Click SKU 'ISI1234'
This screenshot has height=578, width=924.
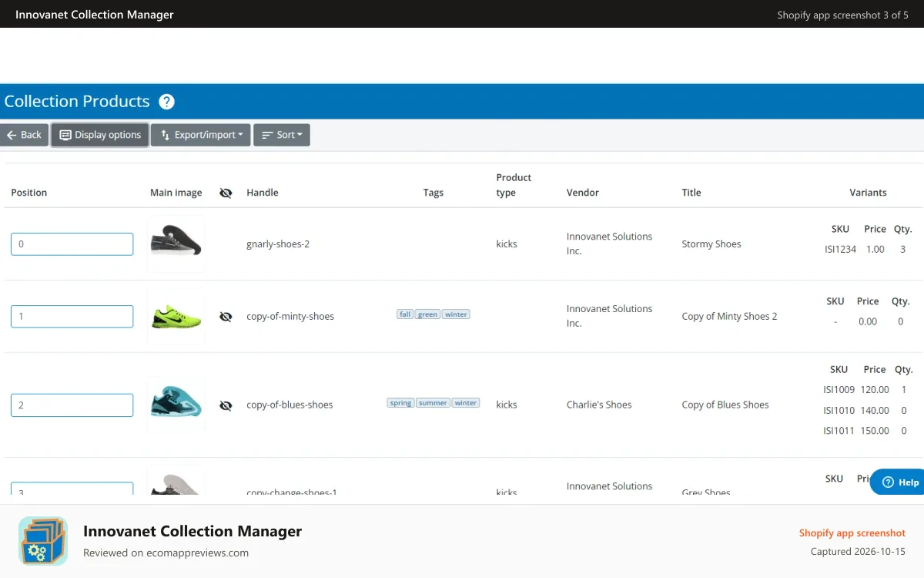(x=840, y=250)
